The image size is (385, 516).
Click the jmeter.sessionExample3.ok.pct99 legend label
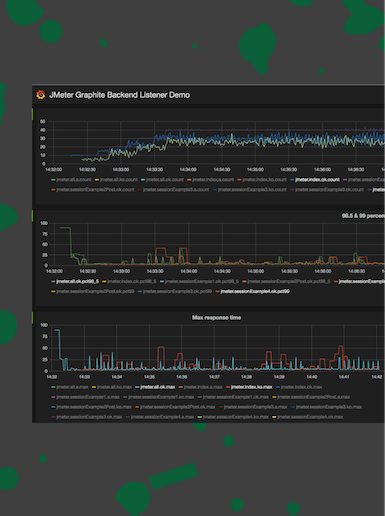(177, 291)
